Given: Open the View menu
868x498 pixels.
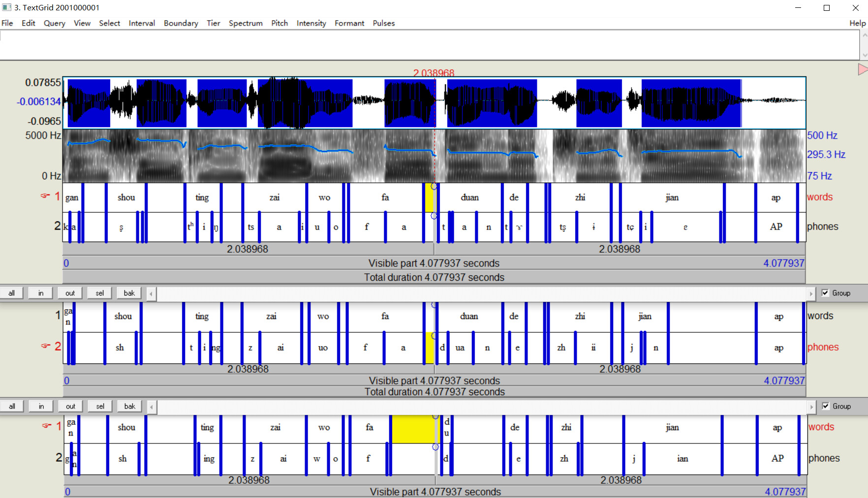Looking at the screenshot, I should (82, 23).
